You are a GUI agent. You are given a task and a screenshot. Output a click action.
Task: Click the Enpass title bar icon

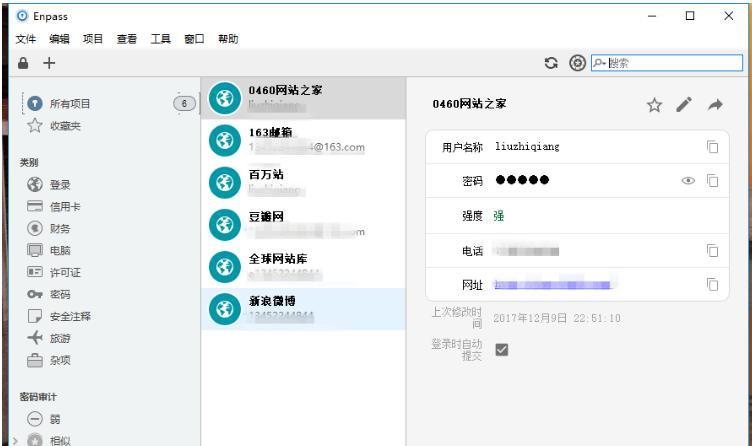[22, 16]
